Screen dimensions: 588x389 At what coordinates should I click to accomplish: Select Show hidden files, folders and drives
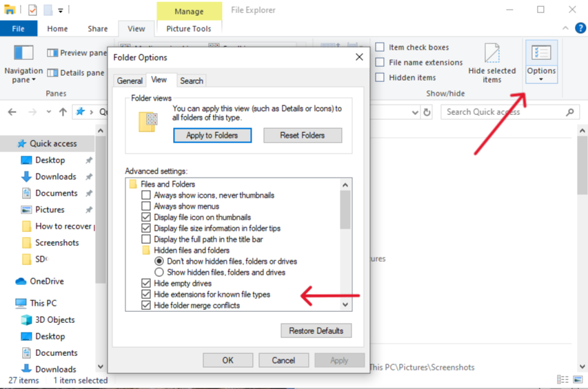click(159, 272)
